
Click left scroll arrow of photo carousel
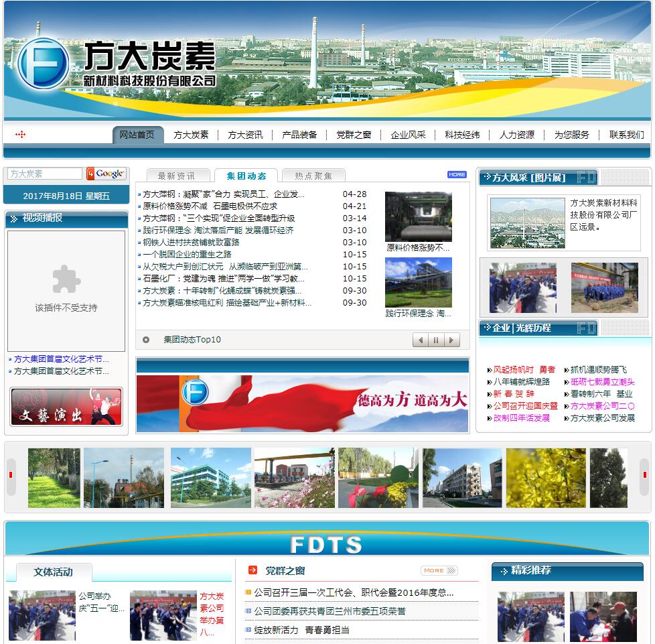(x=11, y=476)
